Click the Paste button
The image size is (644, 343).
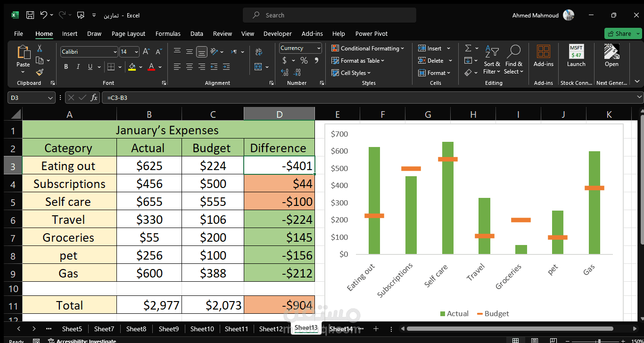point(23,59)
